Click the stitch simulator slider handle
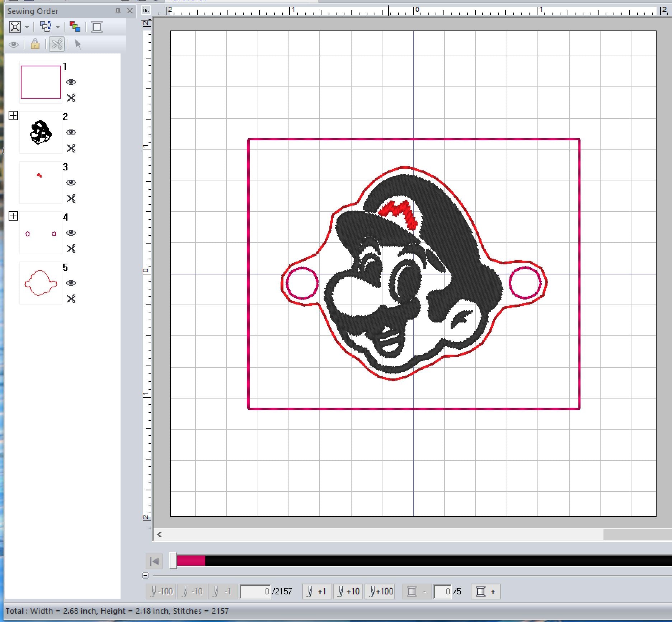 click(x=173, y=561)
